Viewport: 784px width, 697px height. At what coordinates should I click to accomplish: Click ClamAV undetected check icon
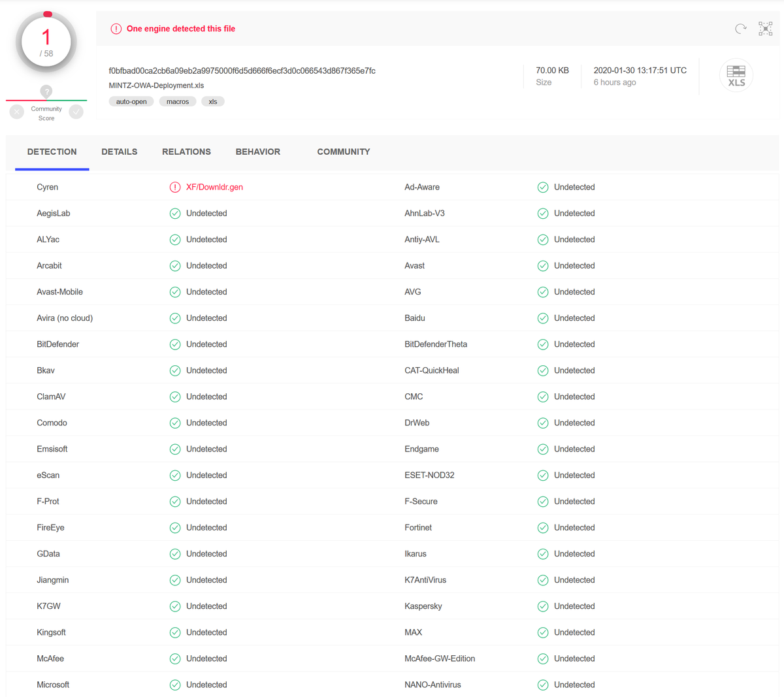click(x=175, y=397)
